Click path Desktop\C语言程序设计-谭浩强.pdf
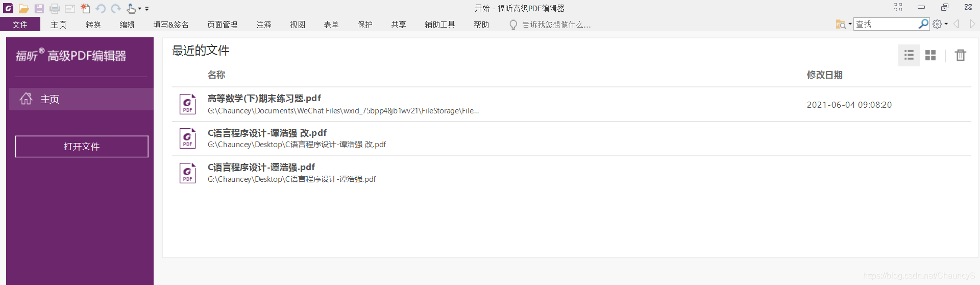The width and height of the screenshot is (980, 285). click(x=291, y=179)
